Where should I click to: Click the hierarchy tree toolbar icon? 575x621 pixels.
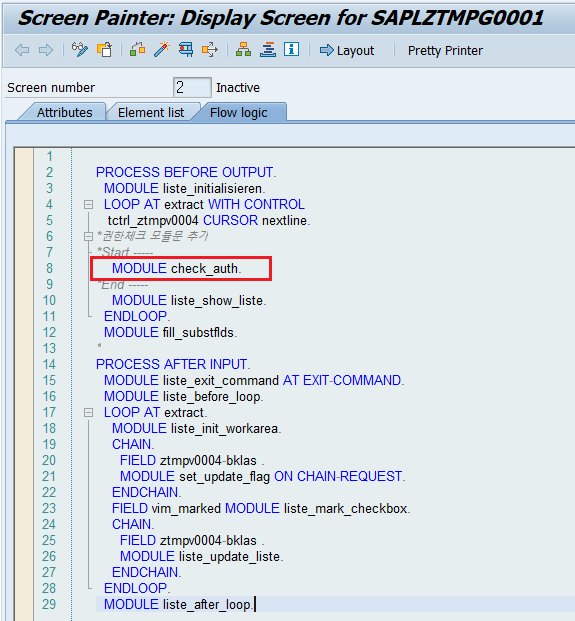coord(243,50)
